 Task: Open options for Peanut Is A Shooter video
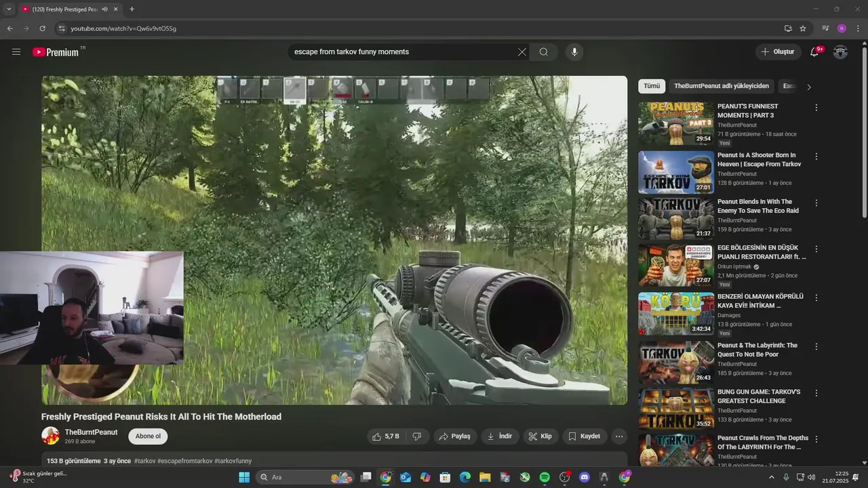[816, 157]
